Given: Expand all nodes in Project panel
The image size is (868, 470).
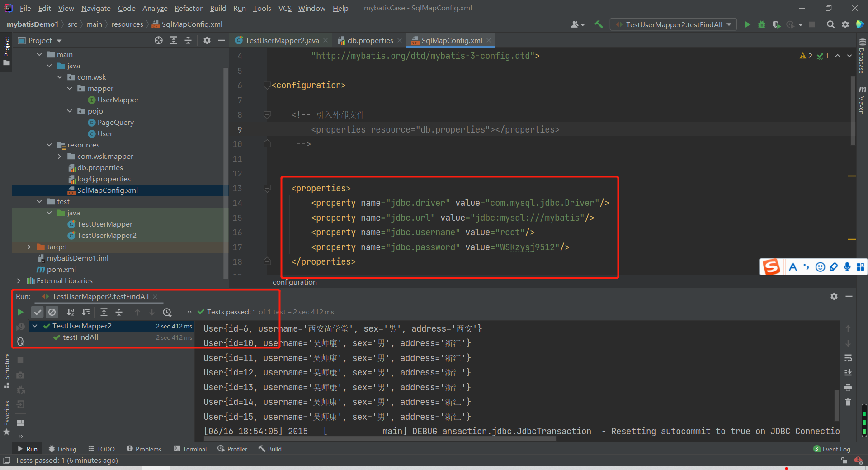Looking at the screenshot, I should pyautogui.click(x=174, y=40).
